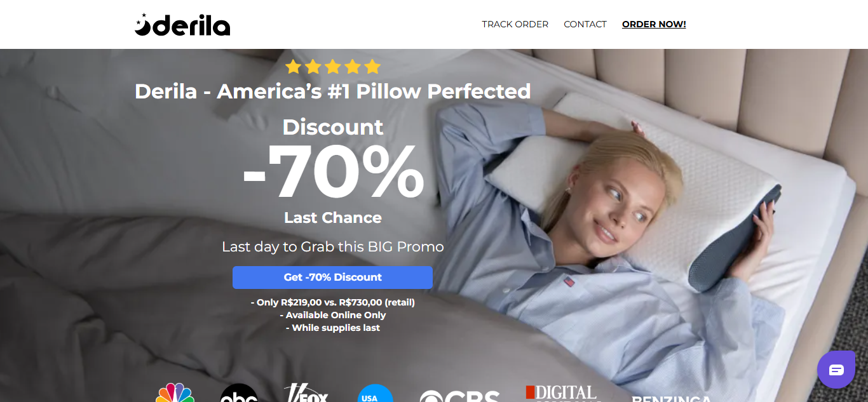The width and height of the screenshot is (868, 402).
Task: Click the ABC circle logo
Action: tap(239, 393)
